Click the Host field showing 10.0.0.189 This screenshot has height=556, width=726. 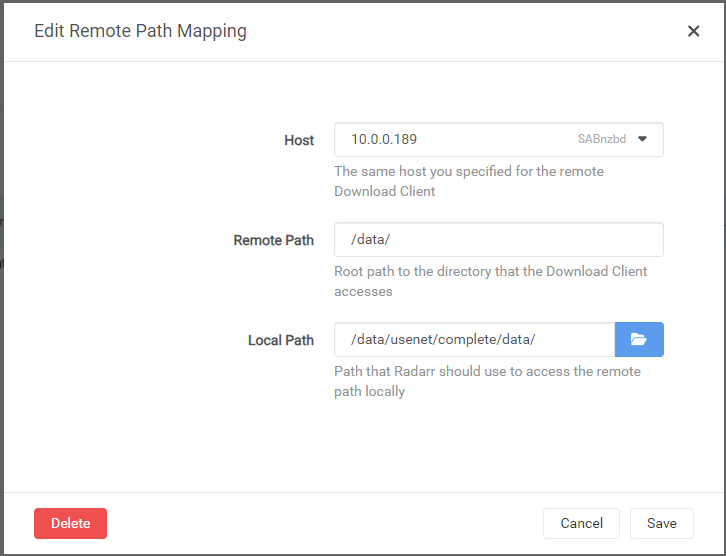pos(499,139)
